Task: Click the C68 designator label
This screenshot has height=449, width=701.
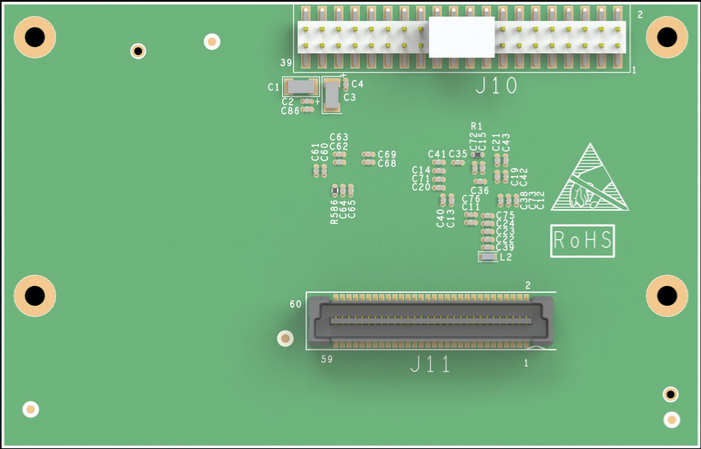Action: 387,164
